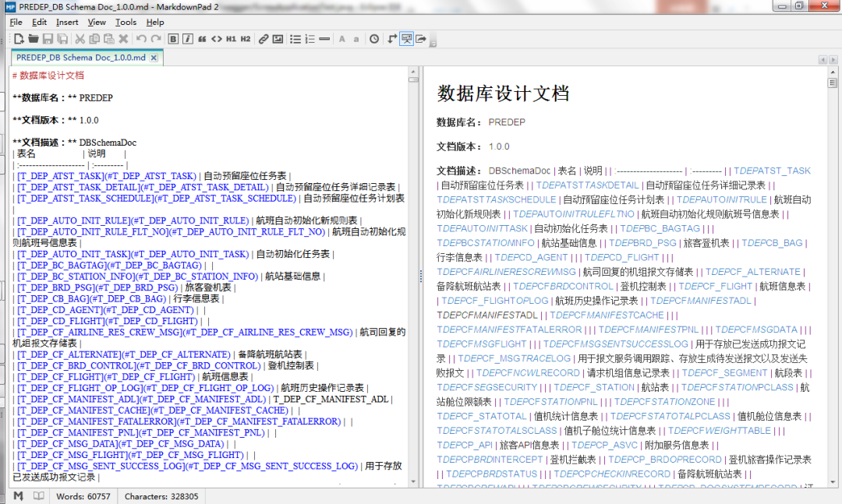
Task: Insert a timestamp using the clock icon
Action: (x=373, y=39)
